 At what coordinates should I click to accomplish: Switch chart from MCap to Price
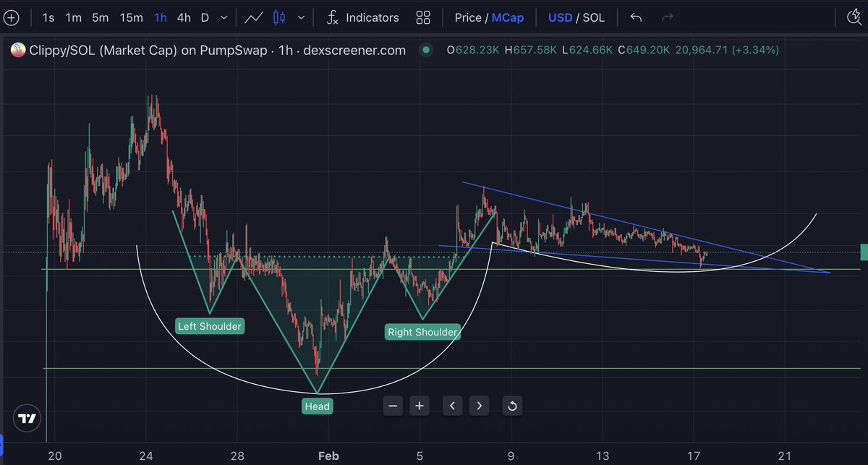469,17
